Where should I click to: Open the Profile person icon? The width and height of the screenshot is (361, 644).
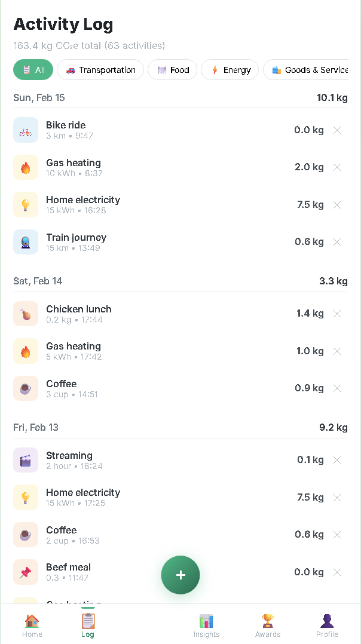point(327,621)
